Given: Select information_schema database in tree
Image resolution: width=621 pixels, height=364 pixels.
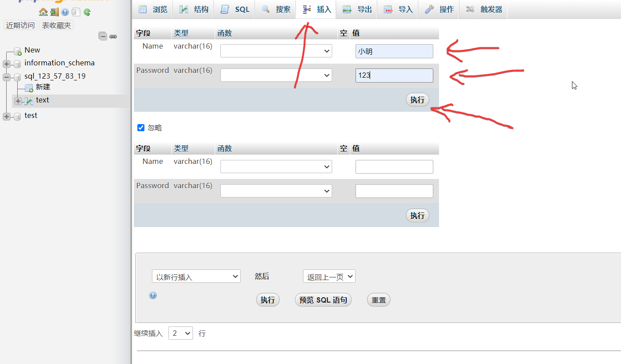Looking at the screenshot, I should point(60,63).
